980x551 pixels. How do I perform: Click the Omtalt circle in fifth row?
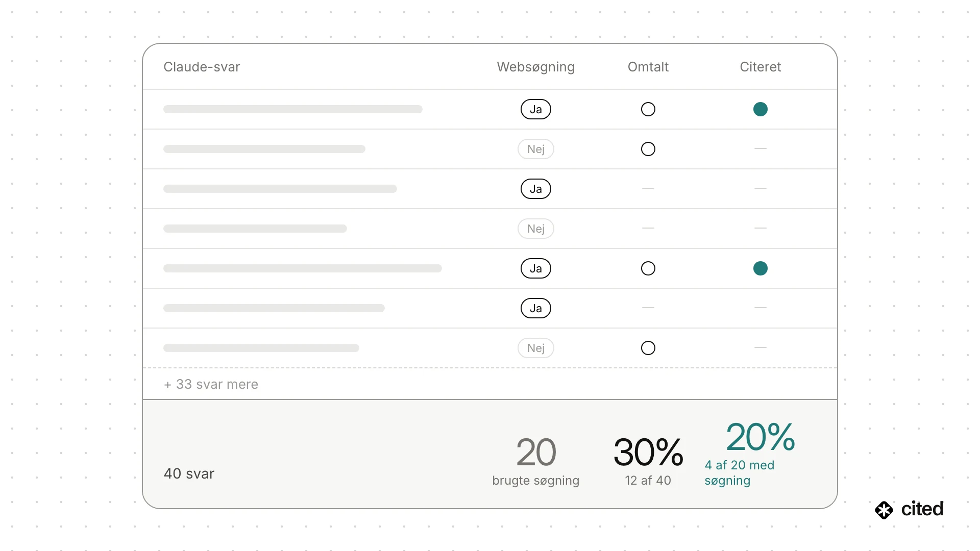(x=648, y=268)
